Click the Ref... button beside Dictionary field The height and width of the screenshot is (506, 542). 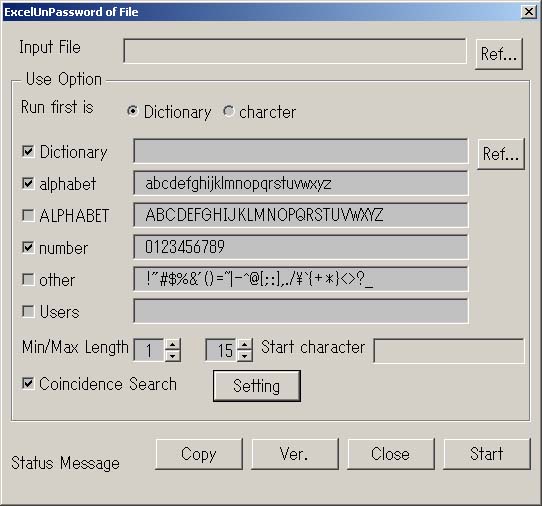point(501,154)
